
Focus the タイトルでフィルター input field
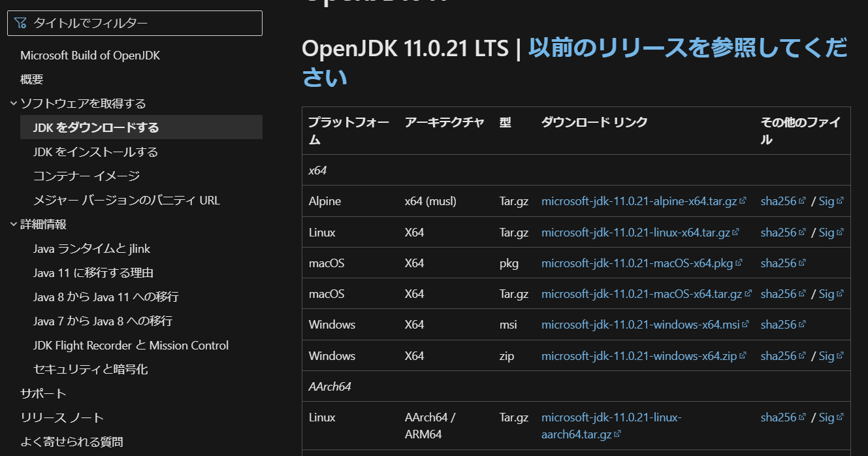135,23
